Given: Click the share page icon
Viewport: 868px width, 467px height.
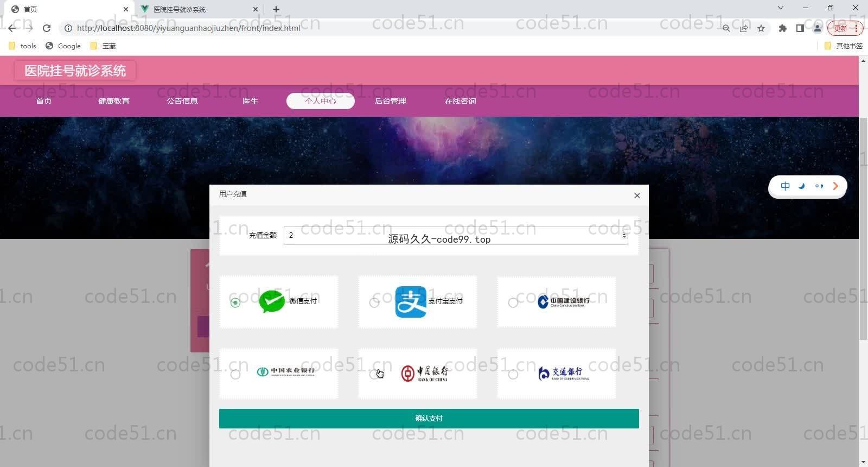Looking at the screenshot, I should (744, 28).
